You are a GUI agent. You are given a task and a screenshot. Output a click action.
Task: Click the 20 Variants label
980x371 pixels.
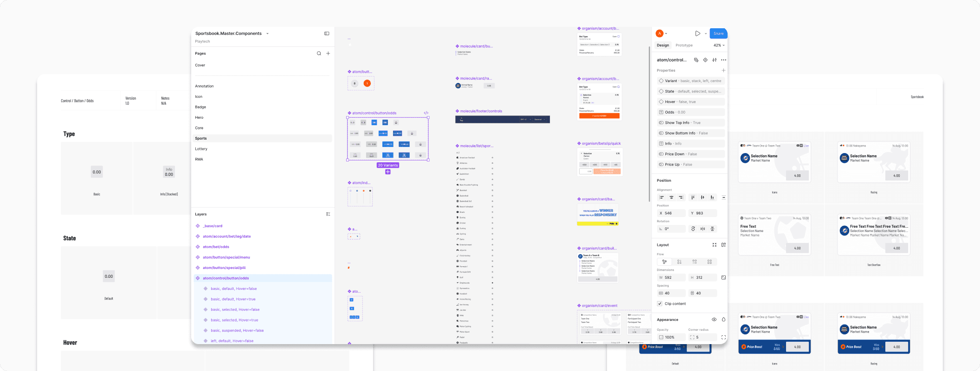388,165
